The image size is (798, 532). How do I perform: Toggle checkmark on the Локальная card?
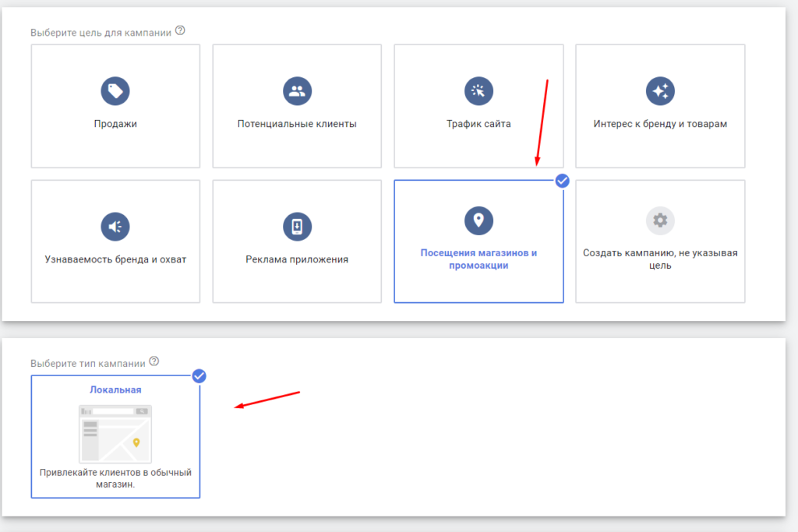click(x=199, y=376)
